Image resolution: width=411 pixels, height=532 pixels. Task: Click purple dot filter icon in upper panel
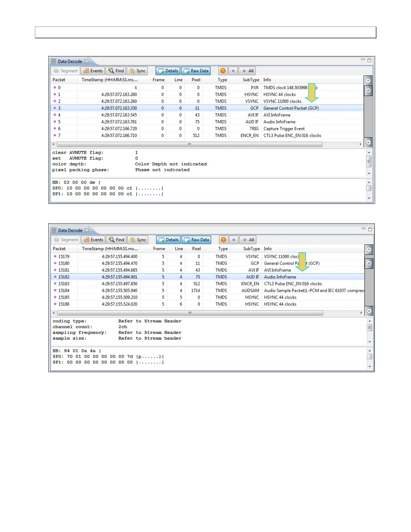coord(233,71)
